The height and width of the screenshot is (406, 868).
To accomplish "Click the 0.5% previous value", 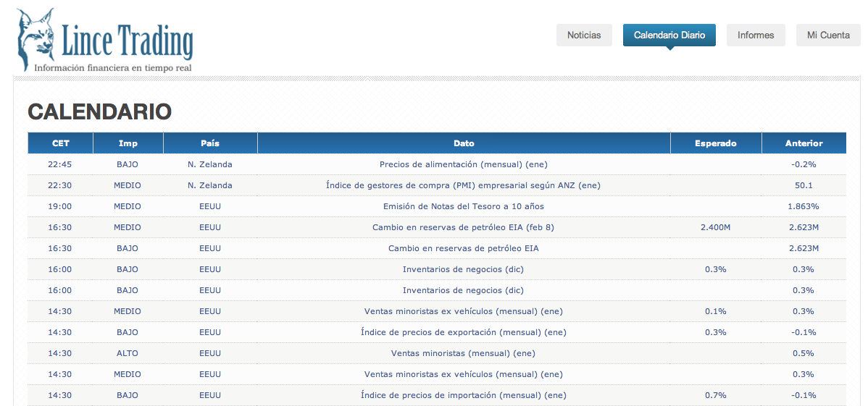I will [804, 353].
